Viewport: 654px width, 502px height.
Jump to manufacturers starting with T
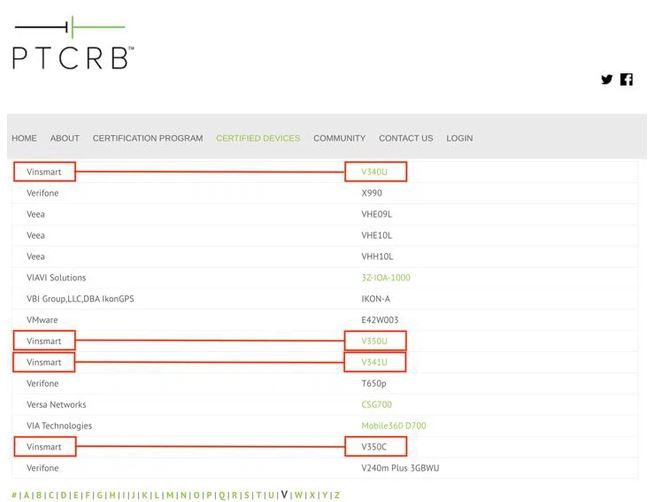click(259, 495)
